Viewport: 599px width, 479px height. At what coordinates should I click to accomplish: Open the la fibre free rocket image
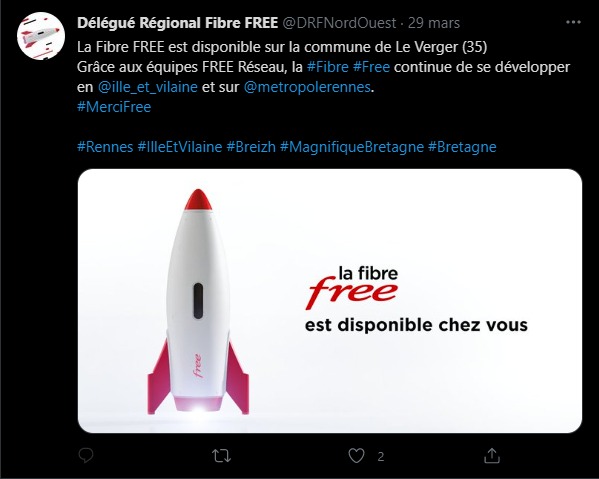pos(330,301)
